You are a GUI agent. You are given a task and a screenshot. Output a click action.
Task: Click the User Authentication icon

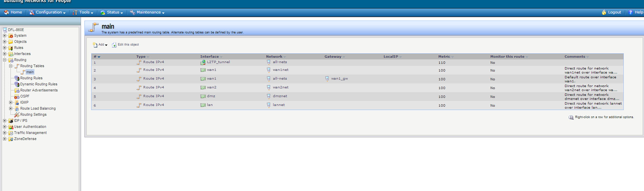[x=10, y=127]
